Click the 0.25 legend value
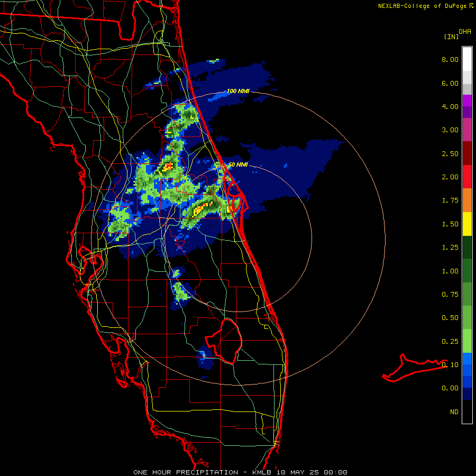Image resolution: width=476 pixels, height=476 pixels. pos(450,342)
